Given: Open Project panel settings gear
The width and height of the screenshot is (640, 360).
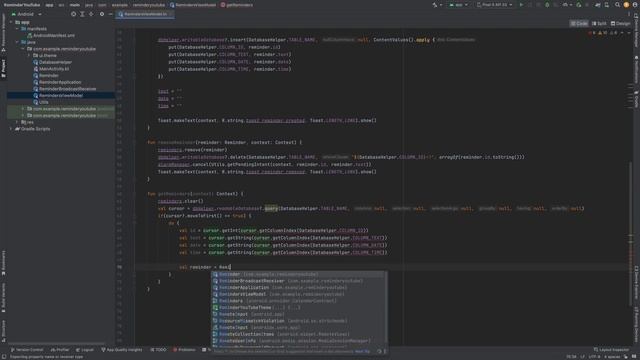Looking at the screenshot, I should [x=102, y=14].
